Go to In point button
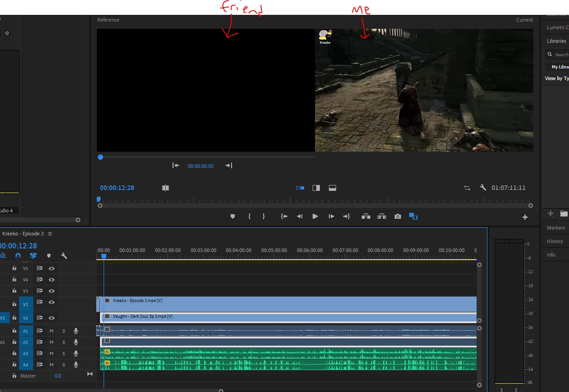 284,216
